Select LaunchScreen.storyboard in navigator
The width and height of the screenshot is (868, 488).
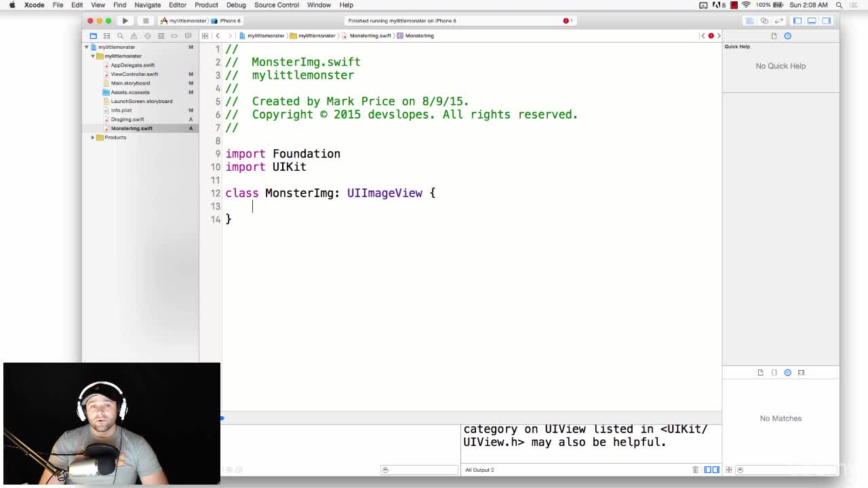point(142,101)
